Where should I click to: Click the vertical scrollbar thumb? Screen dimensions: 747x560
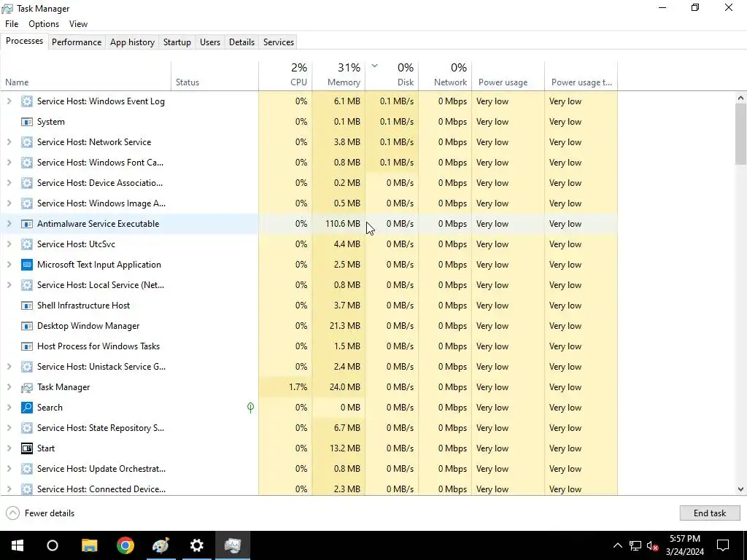pos(740,134)
